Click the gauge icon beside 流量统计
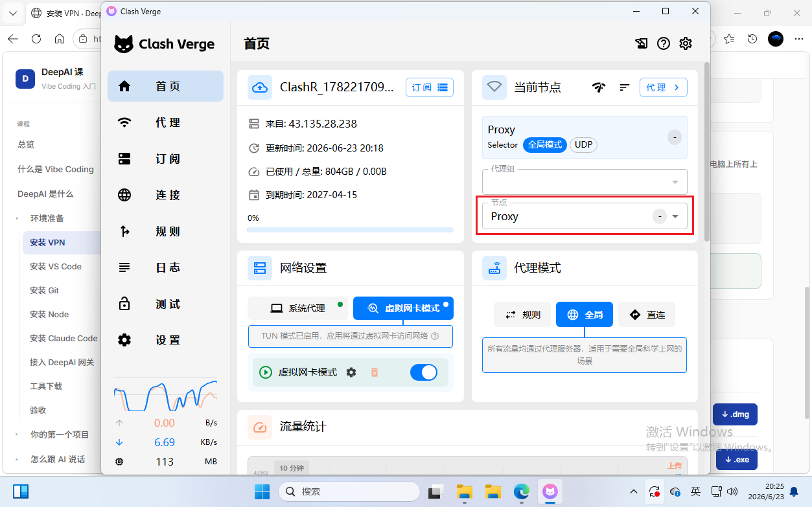This screenshot has height=507, width=812. click(x=260, y=427)
